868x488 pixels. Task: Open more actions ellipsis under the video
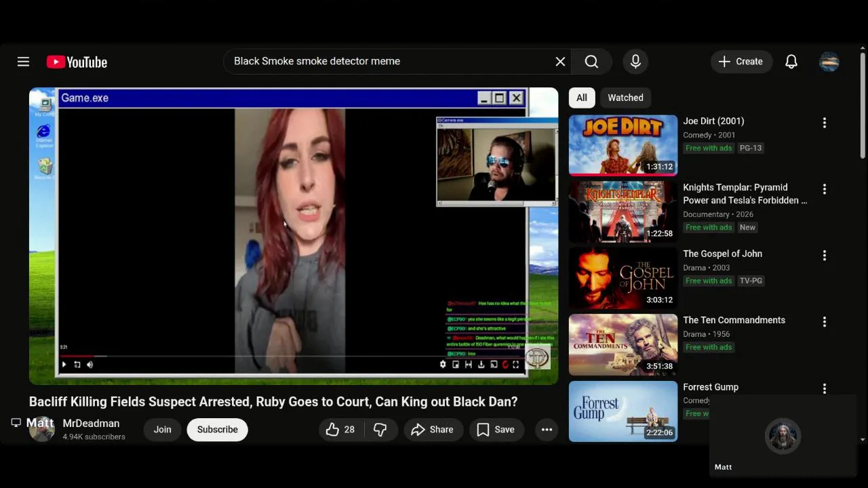click(x=547, y=430)
